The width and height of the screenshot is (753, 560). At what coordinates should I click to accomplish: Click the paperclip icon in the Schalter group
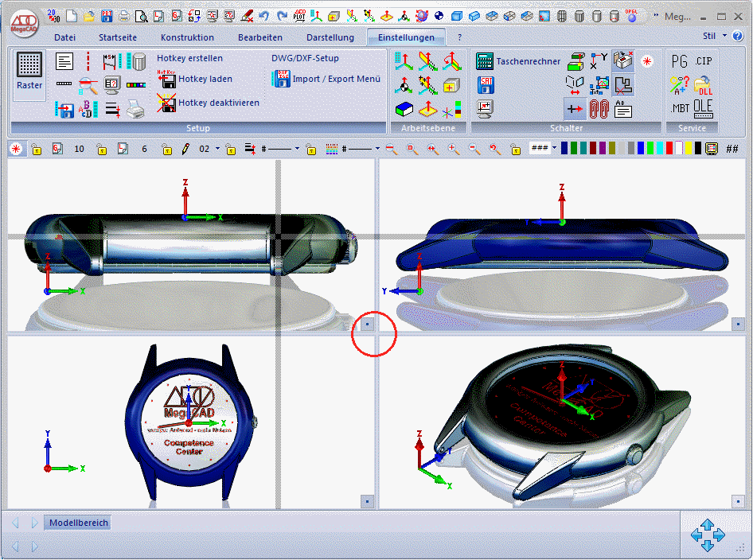(x=599, y=109)
